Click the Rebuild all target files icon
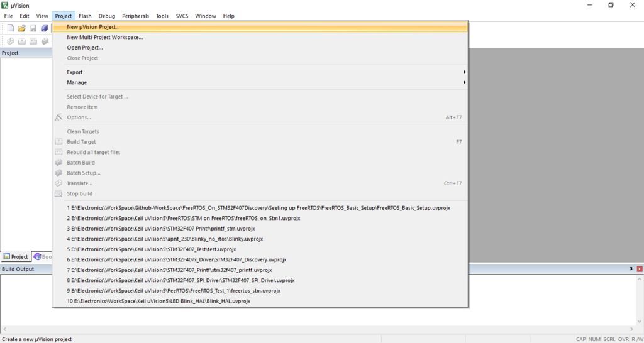Image resolution: width=644 pixels, height=343 pixels. pyautogui.click(x=58, y=152)
